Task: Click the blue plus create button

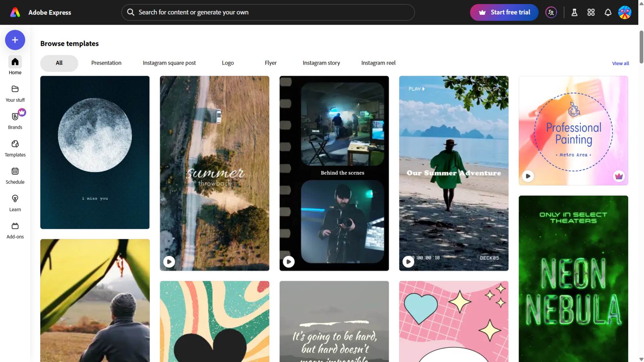Action: click(15, 40)
